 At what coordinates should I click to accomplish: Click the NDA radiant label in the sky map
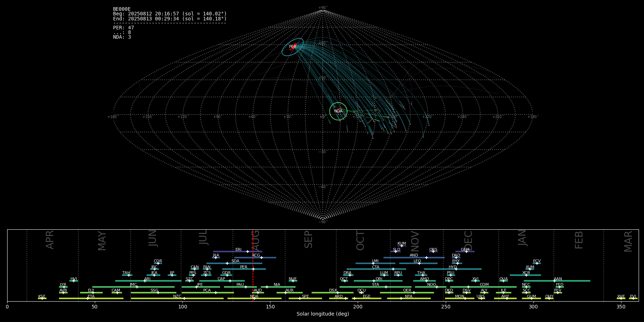tap(338, 111)
